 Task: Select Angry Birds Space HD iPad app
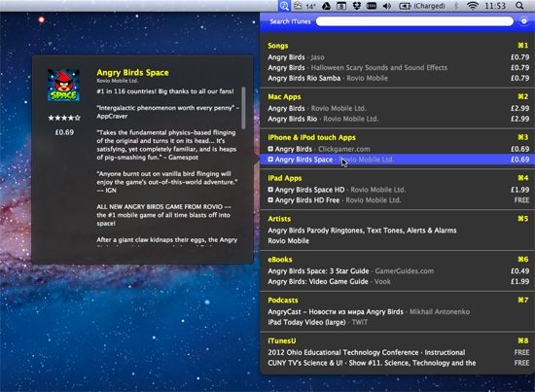398,190
